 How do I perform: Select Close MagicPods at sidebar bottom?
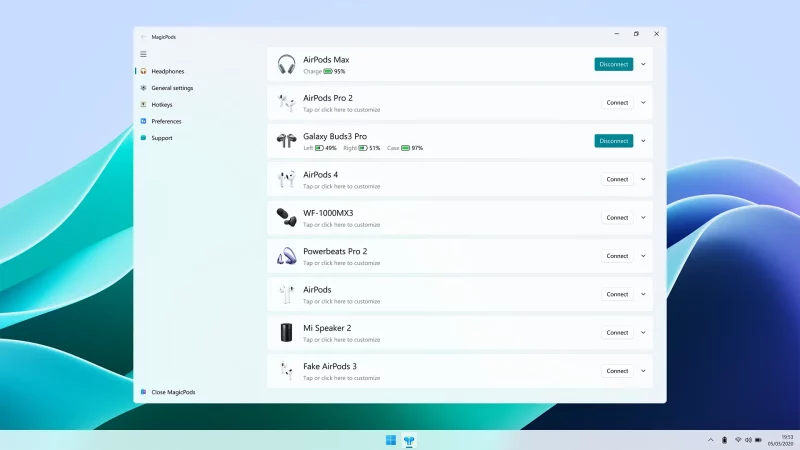173,392
